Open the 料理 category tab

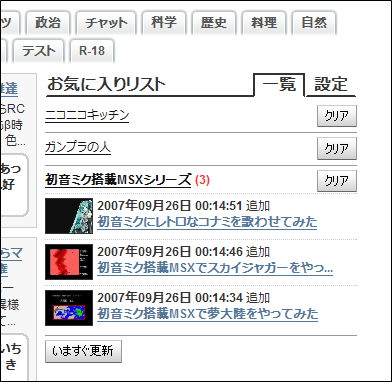264,23
